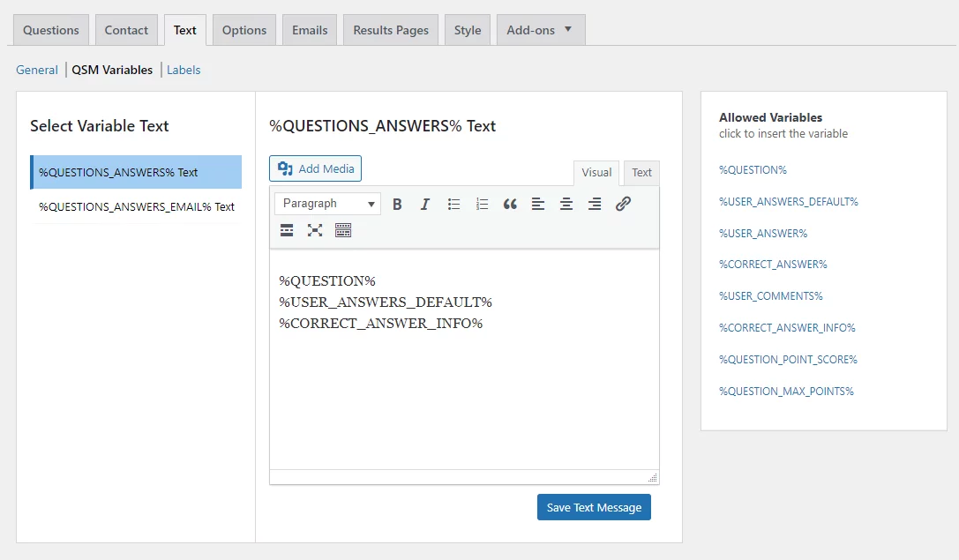959x560 pixels.
Task: Click the Add Media button
Action: pyautogui.click(x=316, y=168)
